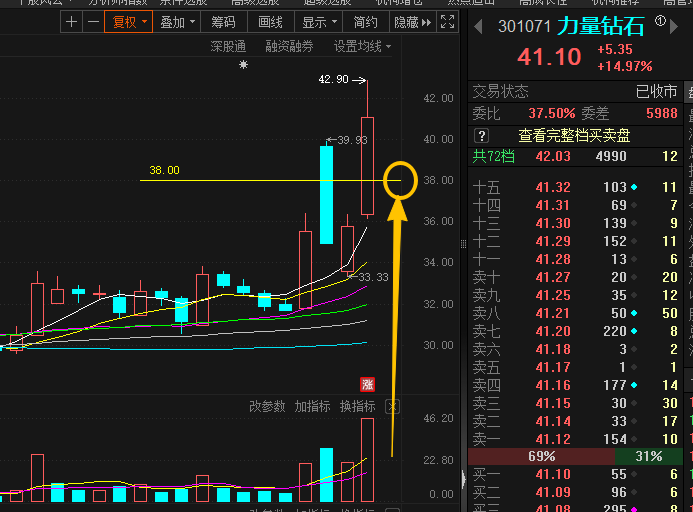
Task: Click 加指标 to add indicator
Action: click(312, 406)
